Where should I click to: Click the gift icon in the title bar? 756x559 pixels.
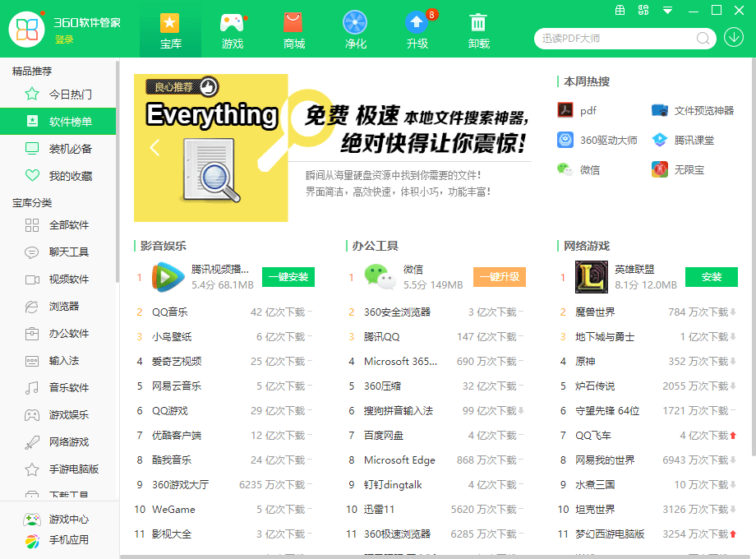[619, 11]
